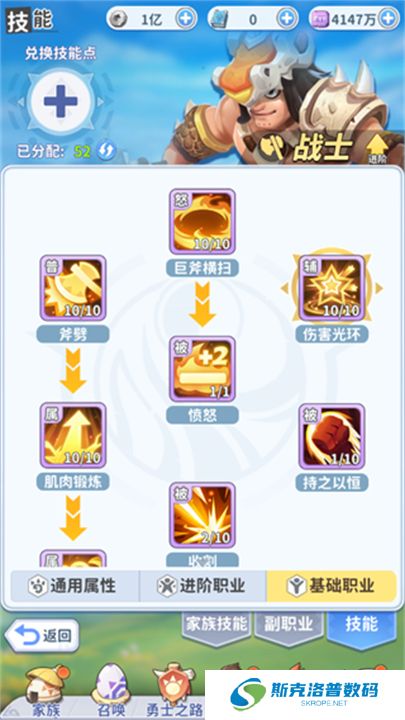405x720 pixels.
Task: Select the 斧劈 axe skill icon
Action: coord(73,288)
